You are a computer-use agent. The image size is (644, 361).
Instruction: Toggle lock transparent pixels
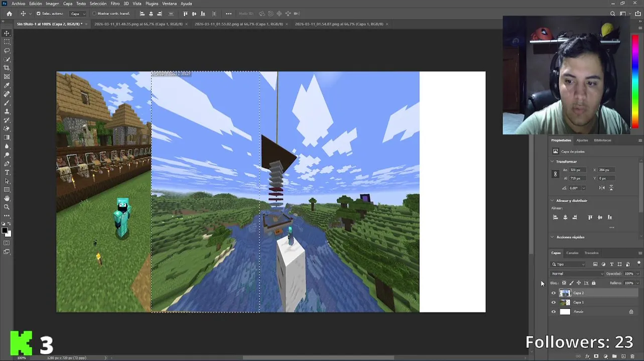click(x=564, y=283)
